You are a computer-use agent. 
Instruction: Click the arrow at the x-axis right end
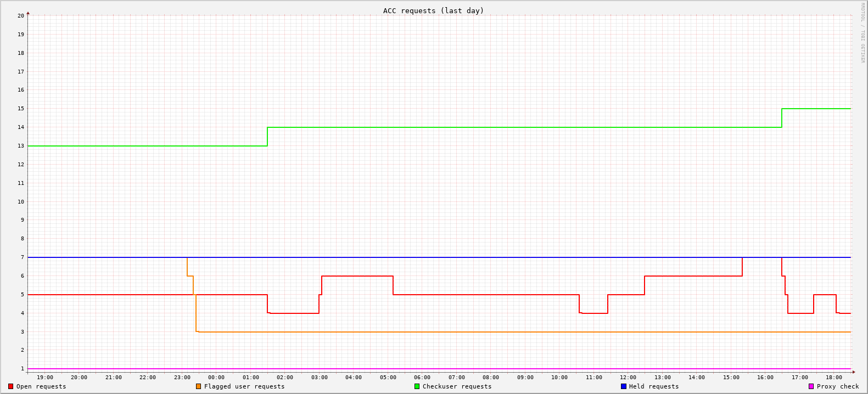point(854,372)
